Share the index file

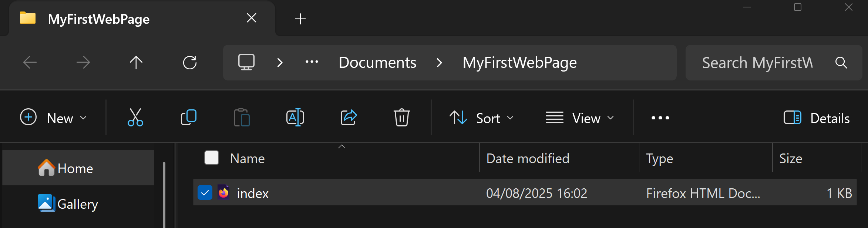[x=348, y=118]
